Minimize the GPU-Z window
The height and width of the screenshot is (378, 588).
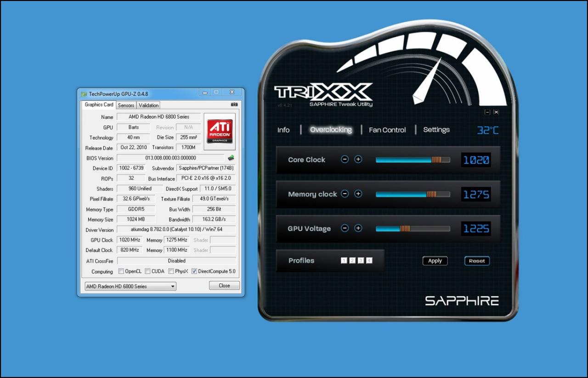[205, 93]
